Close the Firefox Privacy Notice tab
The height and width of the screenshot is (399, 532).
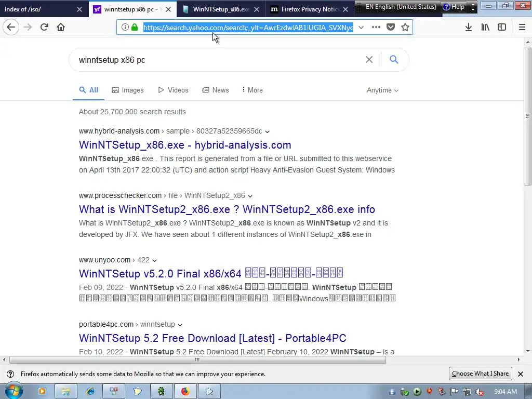coord(345,9)
